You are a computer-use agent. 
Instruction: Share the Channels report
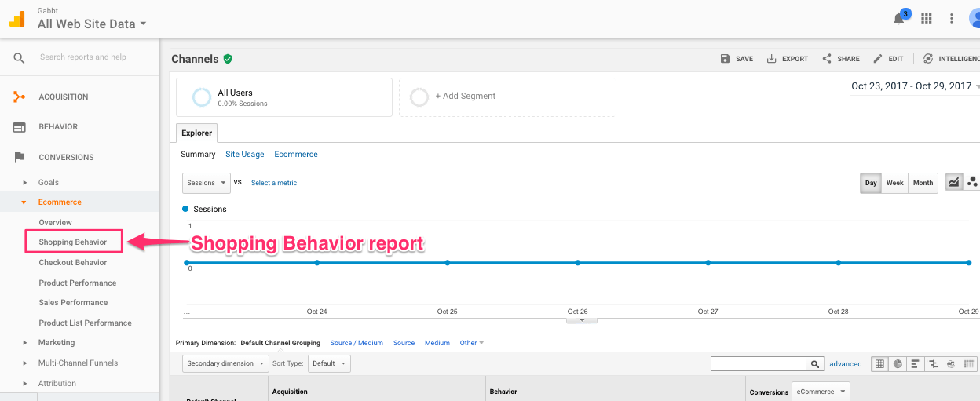841,59
